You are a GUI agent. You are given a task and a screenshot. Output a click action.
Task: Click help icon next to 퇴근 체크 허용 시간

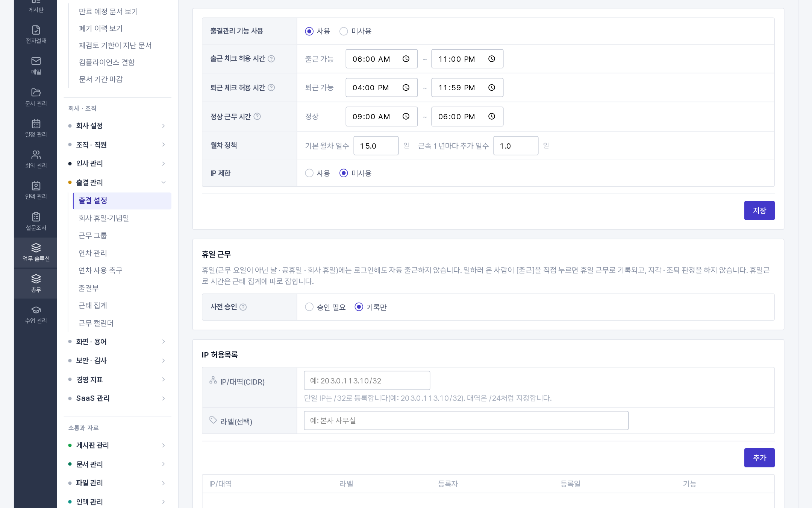(x=271, y=88)
